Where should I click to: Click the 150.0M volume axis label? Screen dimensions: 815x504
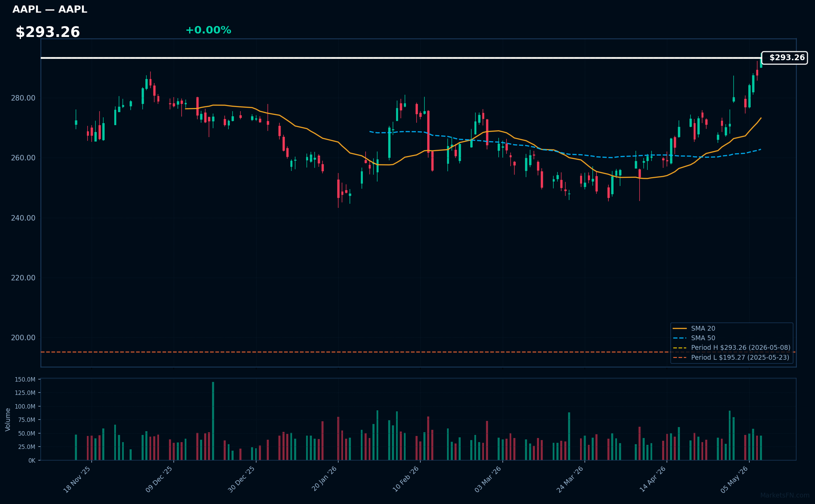25,380
